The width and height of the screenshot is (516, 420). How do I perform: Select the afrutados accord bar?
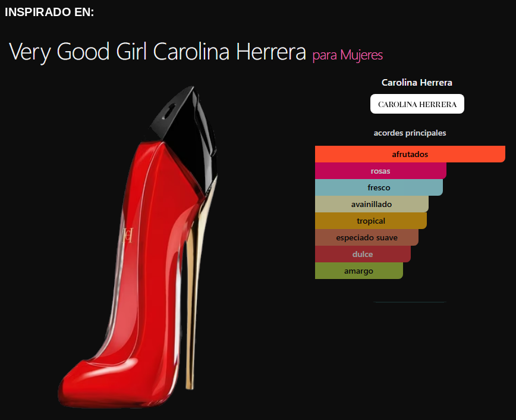coord(410,154)
